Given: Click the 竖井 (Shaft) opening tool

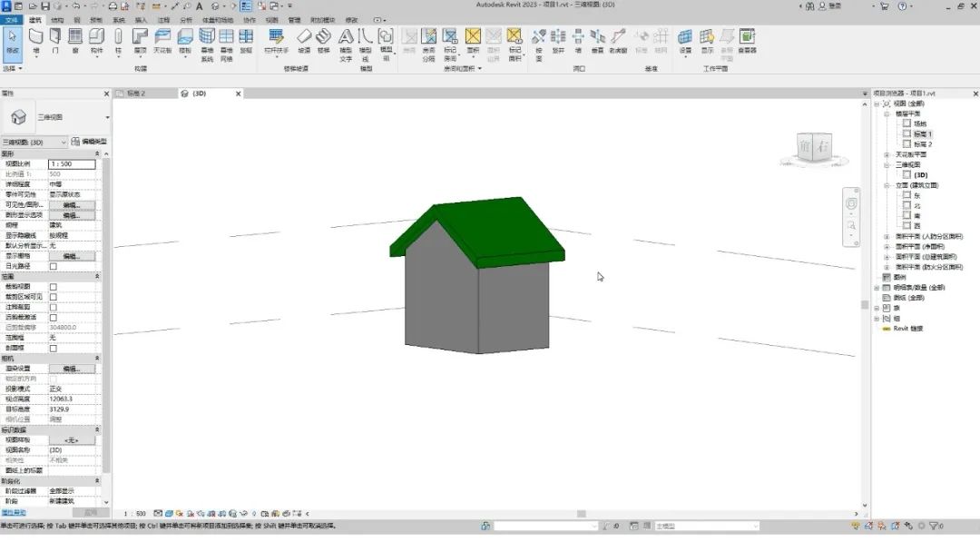Looking at the screenshot, I should pos(558,41).
